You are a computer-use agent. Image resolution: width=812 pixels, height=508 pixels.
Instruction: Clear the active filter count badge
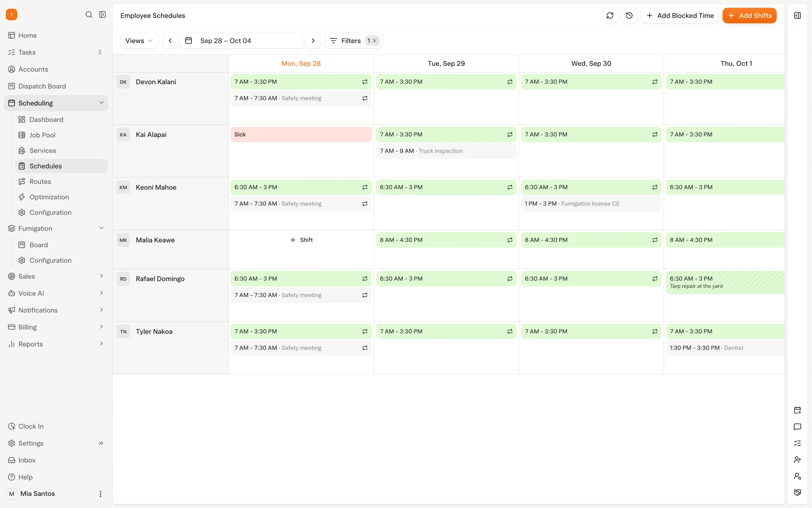tap(375, 41)
